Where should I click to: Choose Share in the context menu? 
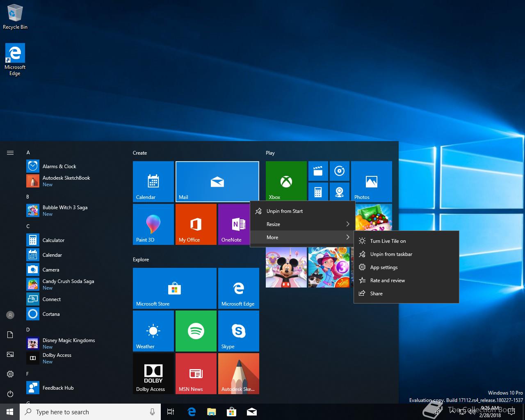(x=406, y=294)
